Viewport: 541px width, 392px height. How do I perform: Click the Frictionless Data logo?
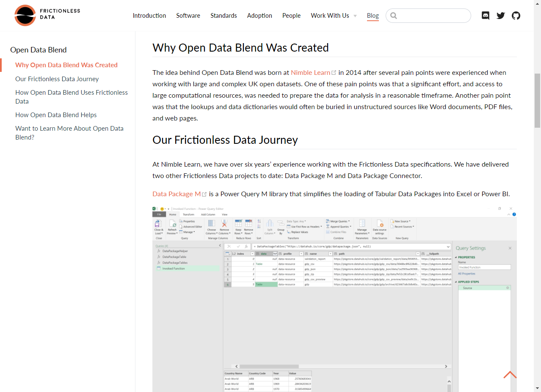(x=47, y=16)
